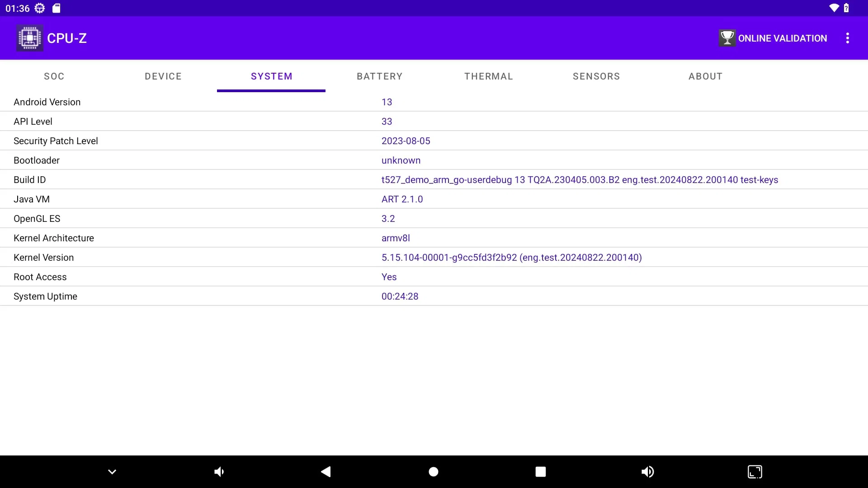Click the ONLINE VALIDATION text button

783,38
